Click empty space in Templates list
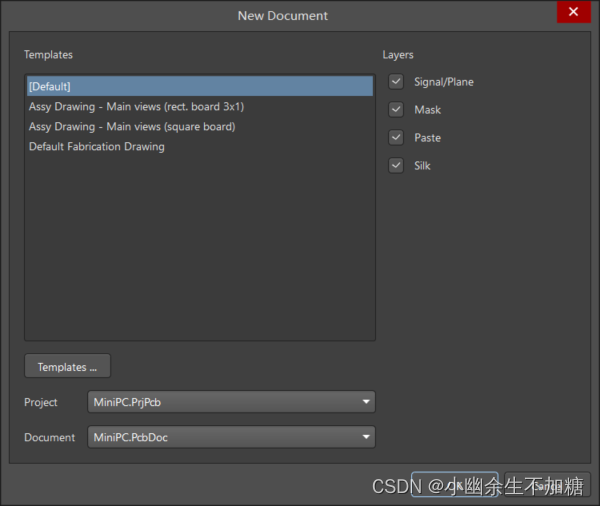The height and width of the screenshot is (506, 600). [199, 250]
